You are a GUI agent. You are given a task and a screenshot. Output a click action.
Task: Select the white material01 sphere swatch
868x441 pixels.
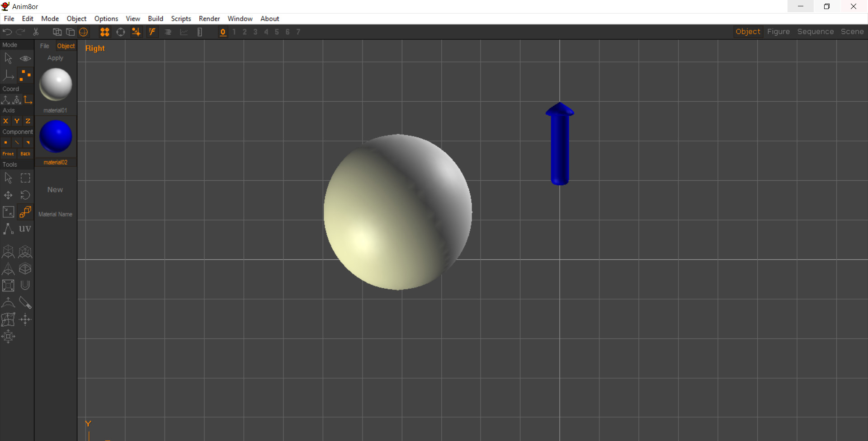pos(56,84)
